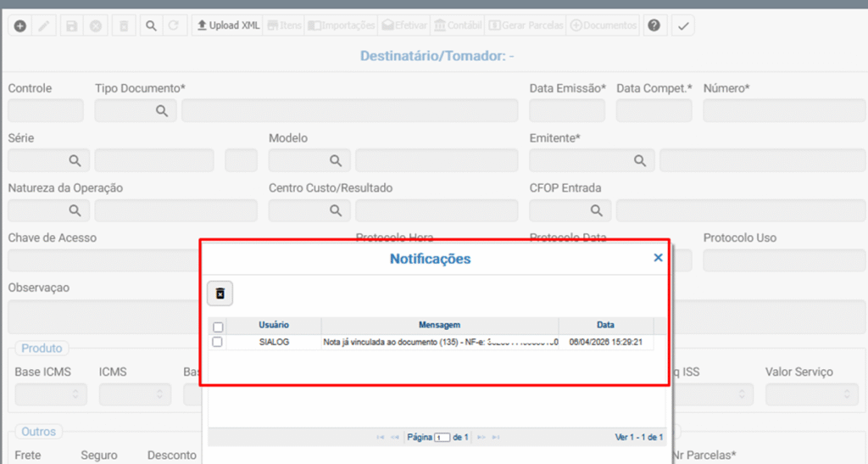The height and width of the screenshot is (464, 868).
Task: Click the lookup magnifier for Emitente
Action: [640, 160]
